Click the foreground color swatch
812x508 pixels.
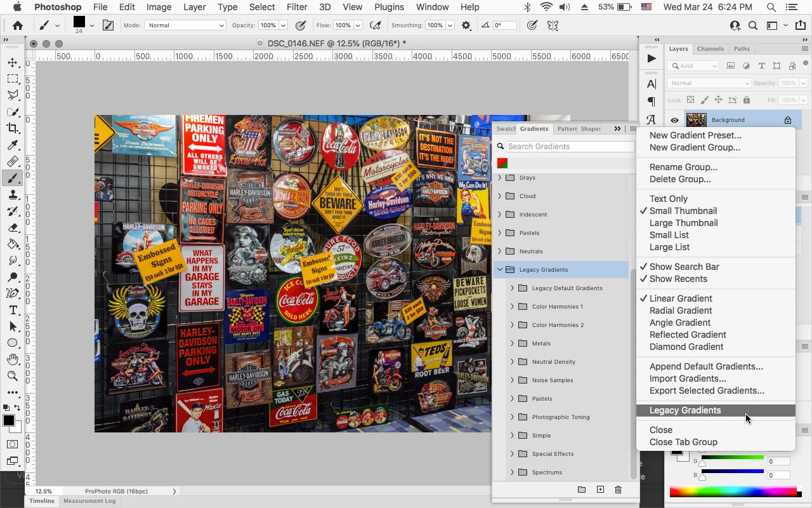[9, 420]
